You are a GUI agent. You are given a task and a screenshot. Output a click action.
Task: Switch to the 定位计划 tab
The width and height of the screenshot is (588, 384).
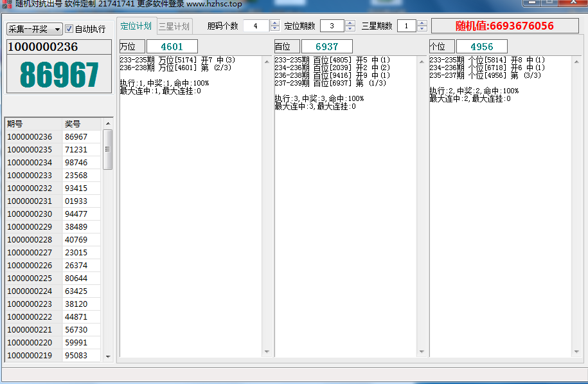136,26
